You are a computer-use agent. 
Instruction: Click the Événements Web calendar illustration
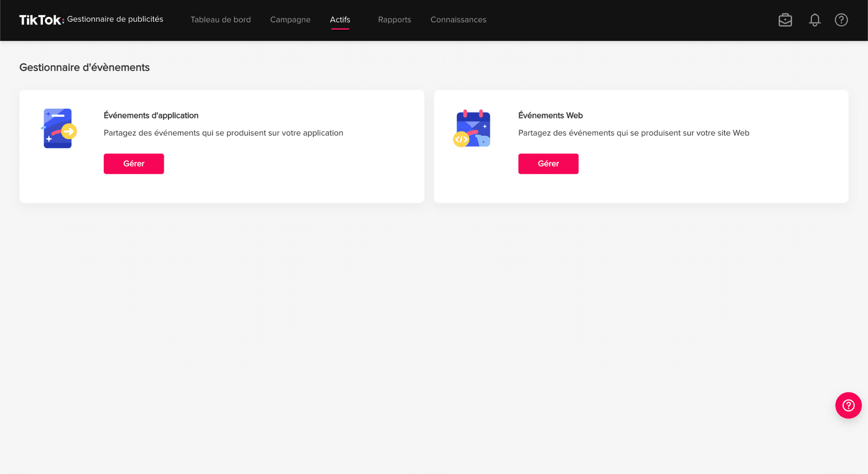click(473, 128)
